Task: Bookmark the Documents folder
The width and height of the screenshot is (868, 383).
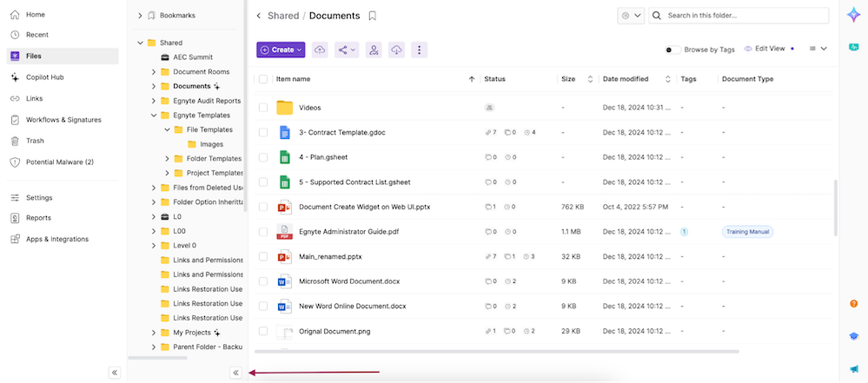Action: 373,16
